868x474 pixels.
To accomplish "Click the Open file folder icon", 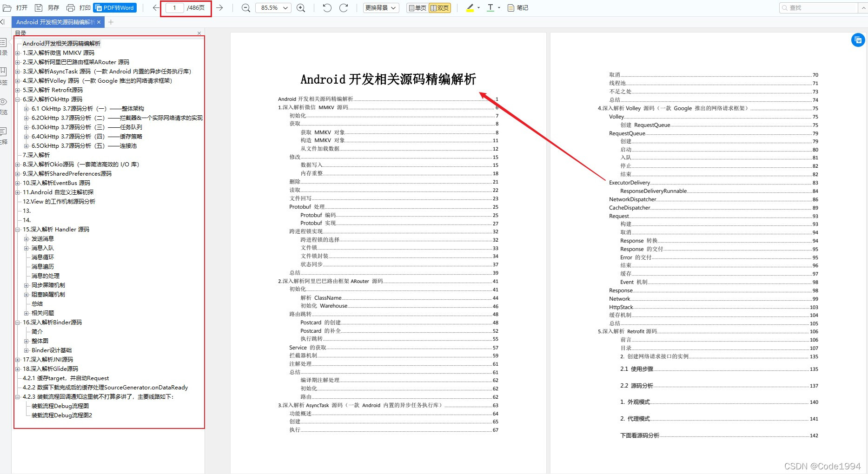I will click(7, 8).
